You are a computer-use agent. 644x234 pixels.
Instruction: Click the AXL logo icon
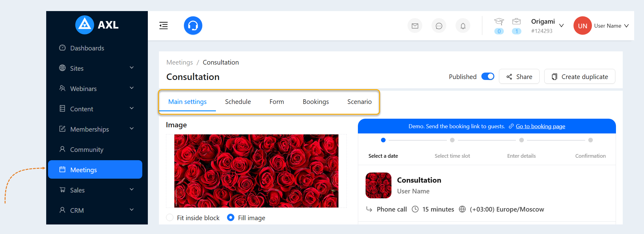85,25
